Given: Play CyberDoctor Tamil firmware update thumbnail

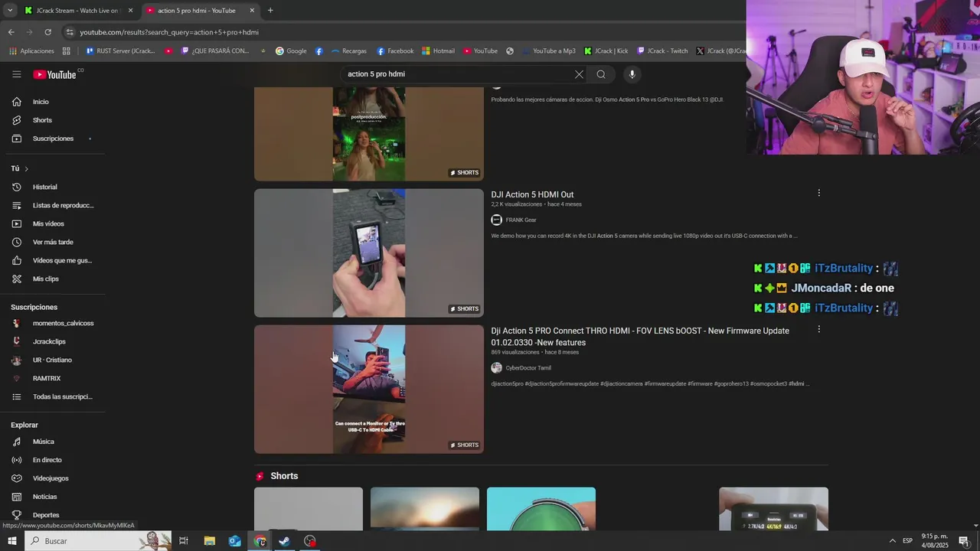Looking at the screenshot, I should point(369,389).
